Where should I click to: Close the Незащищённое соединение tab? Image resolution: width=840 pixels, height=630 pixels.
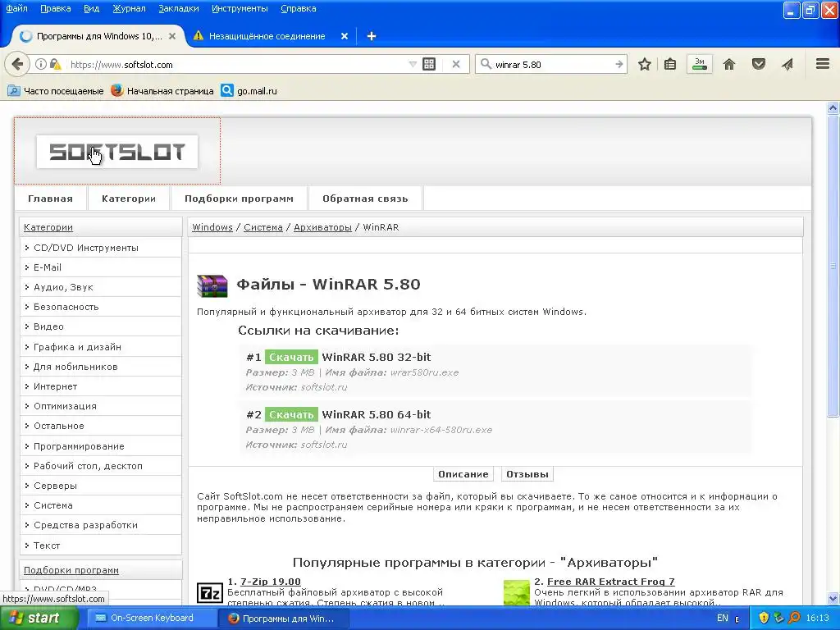345,36
